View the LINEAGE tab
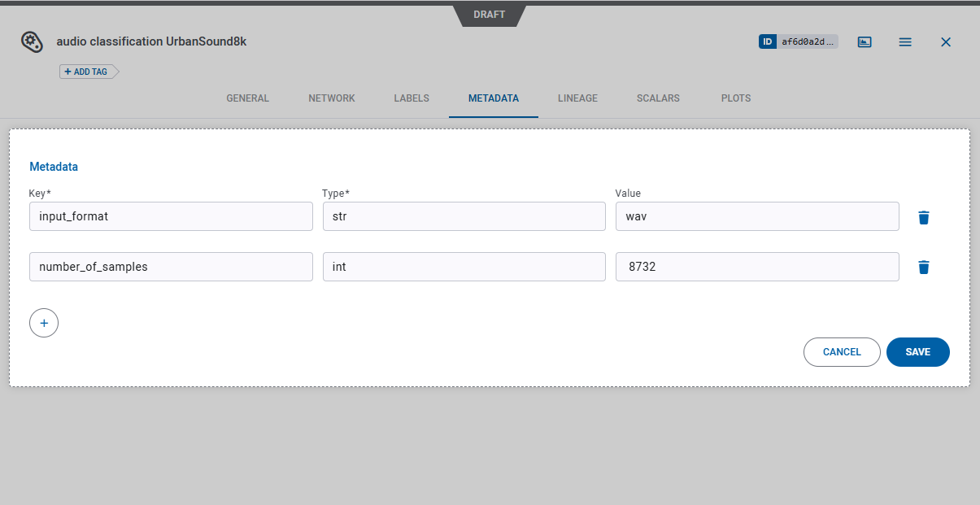The image size is (980, 505). [577, 98]
